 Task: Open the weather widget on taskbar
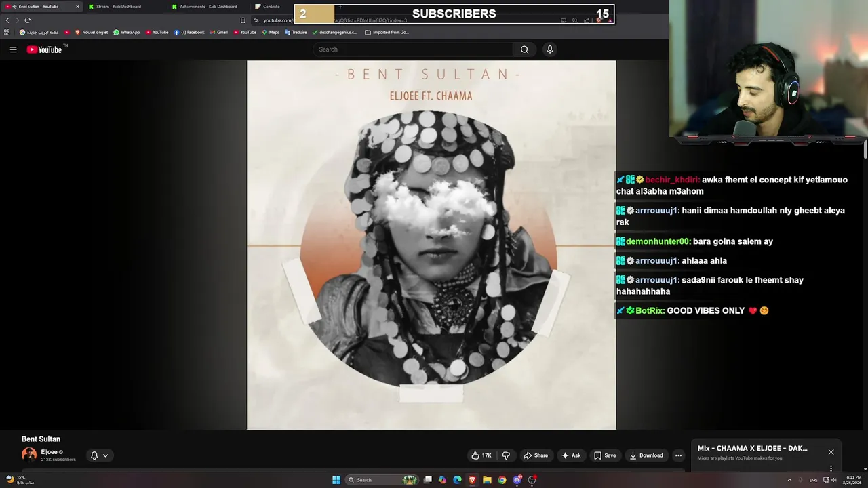click(20, 480)
